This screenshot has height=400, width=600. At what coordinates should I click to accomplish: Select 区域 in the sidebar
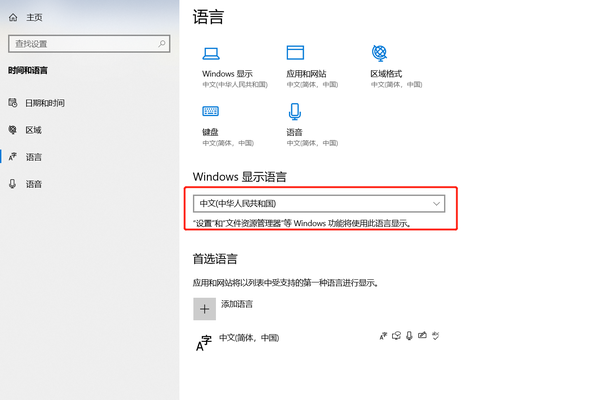[34, 130]
